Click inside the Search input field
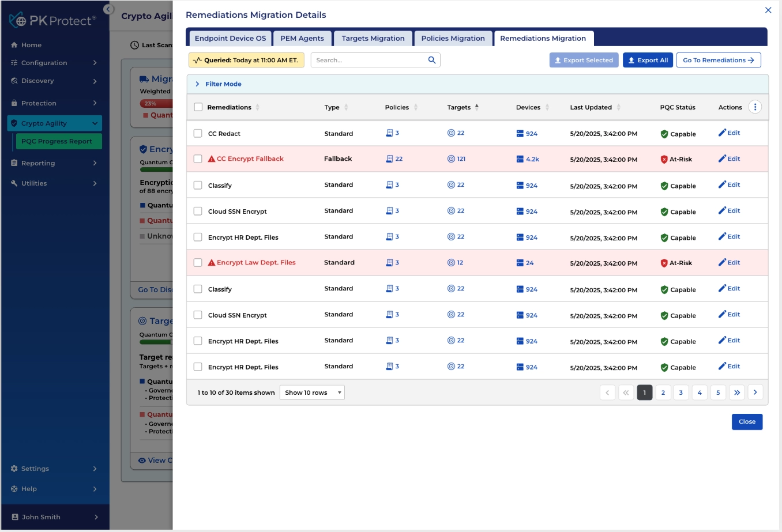Image resolution: width=782 pixels, height=532 pixels. tap(369, 60)
